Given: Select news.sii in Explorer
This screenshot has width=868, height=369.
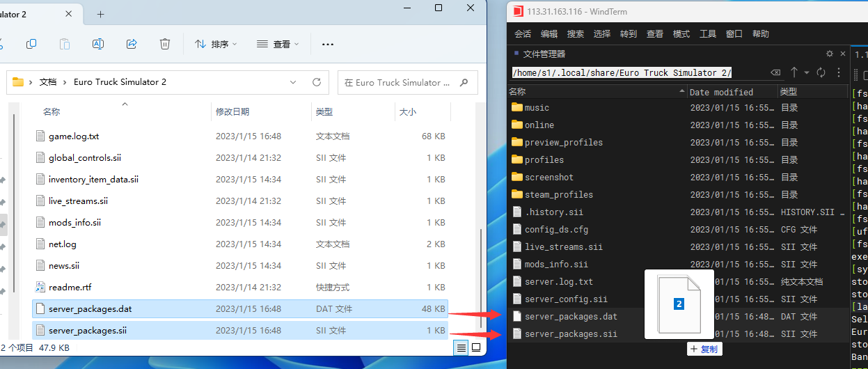Looking at the screenshot, I should tap(241, 266).
